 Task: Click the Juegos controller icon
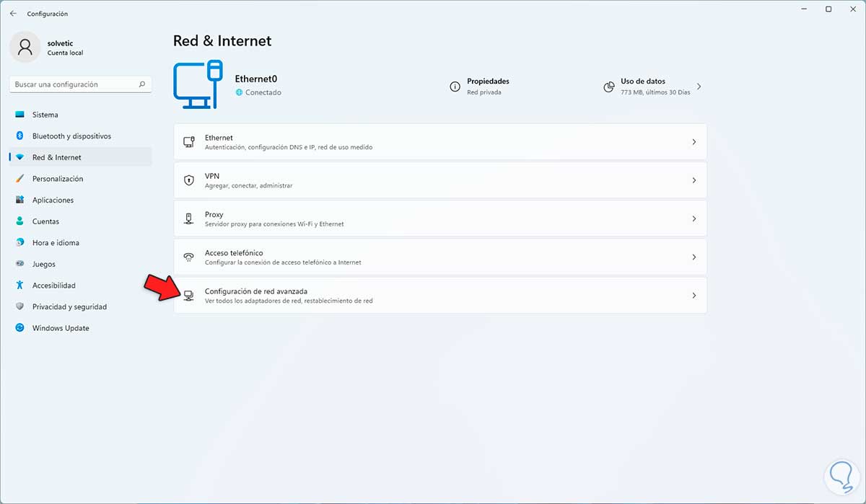tap(19, 264)
